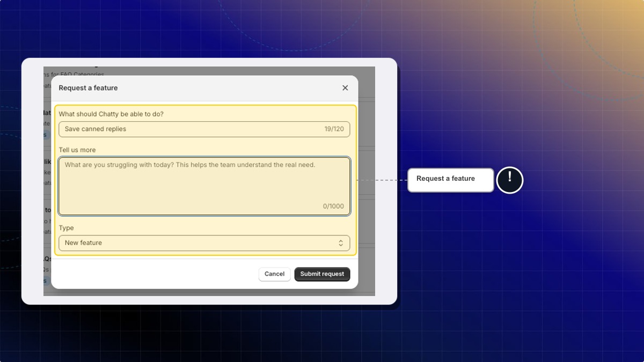The width and height of the screenshot is (644, 362).
Task: Open the Type dropdown showing New feature
Action: coord(204,243)
